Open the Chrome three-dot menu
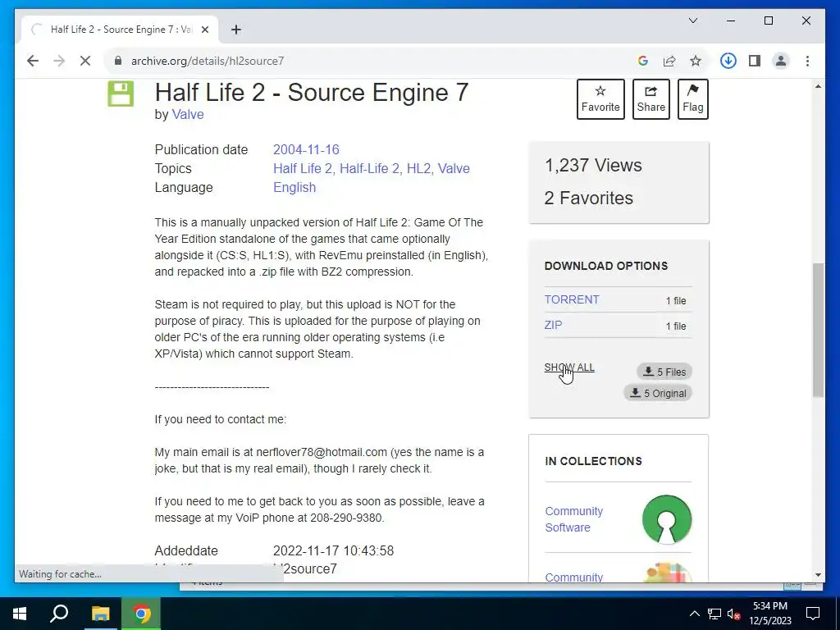The height and width of the screenshot is (630, 840). tap(807, 61)
